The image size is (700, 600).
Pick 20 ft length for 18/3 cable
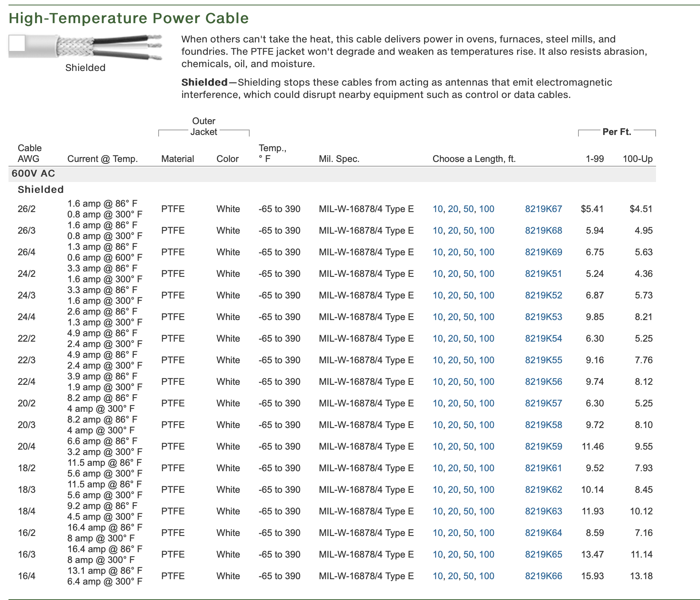coord(453,490)
